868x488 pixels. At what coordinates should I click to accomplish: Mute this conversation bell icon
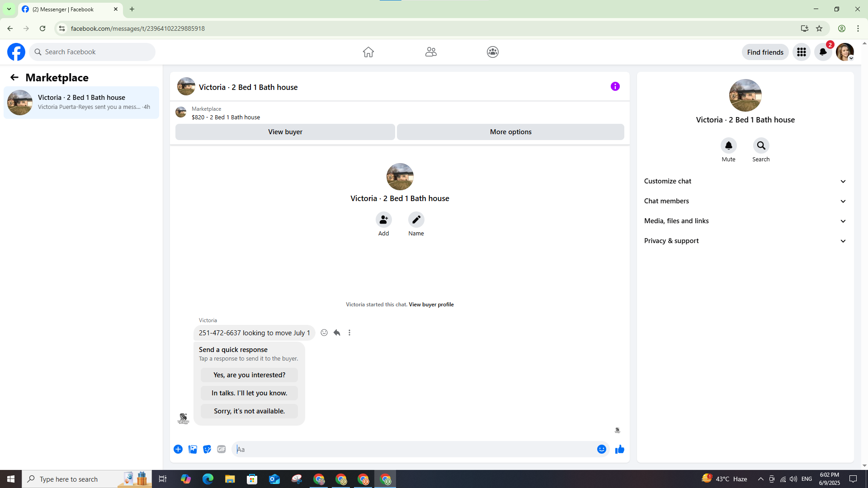(729, 145)
